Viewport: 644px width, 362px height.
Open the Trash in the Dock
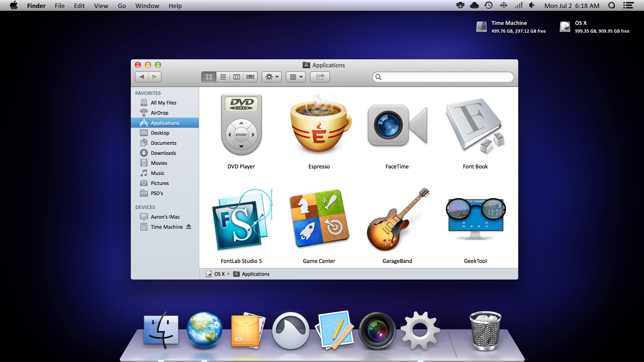[x=485, y=331]
